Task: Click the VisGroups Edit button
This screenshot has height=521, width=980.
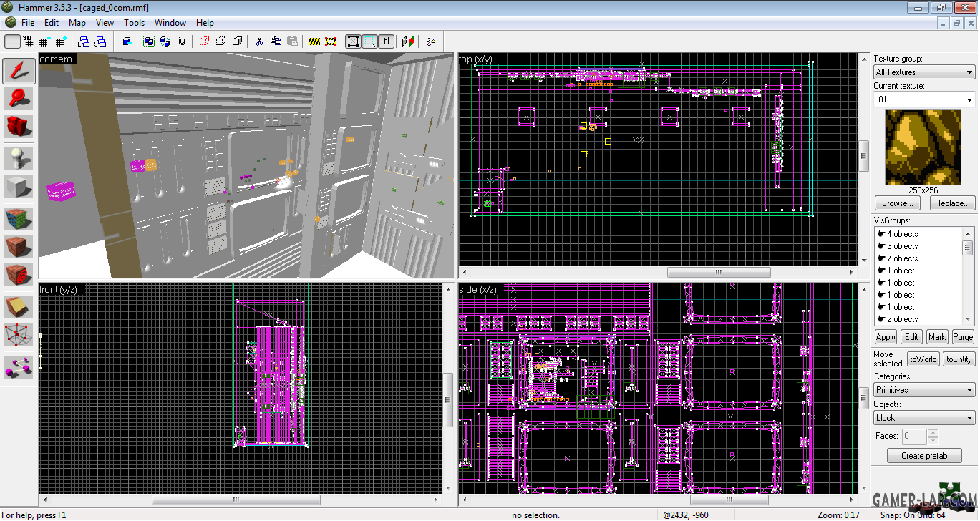Action: (x=911, y=337)
